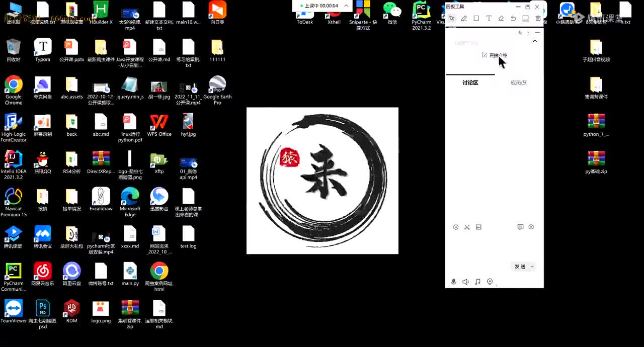Click the undo arrow in whiteboard toolbar
This screenshot has height=347, width=644.
tap(513, 18)
